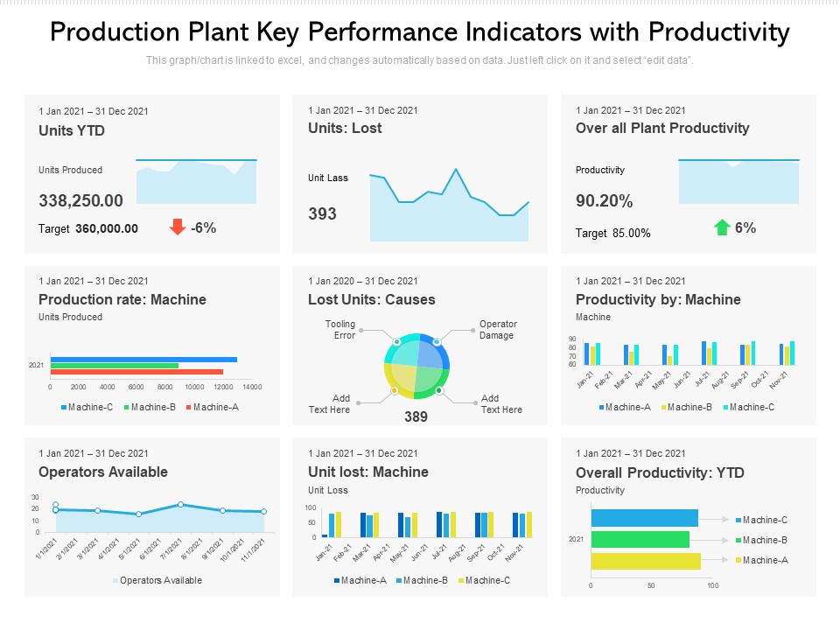The image size is (840, 630).
Task: Select the Target 360,000.00 value
Action: [88, 228]
